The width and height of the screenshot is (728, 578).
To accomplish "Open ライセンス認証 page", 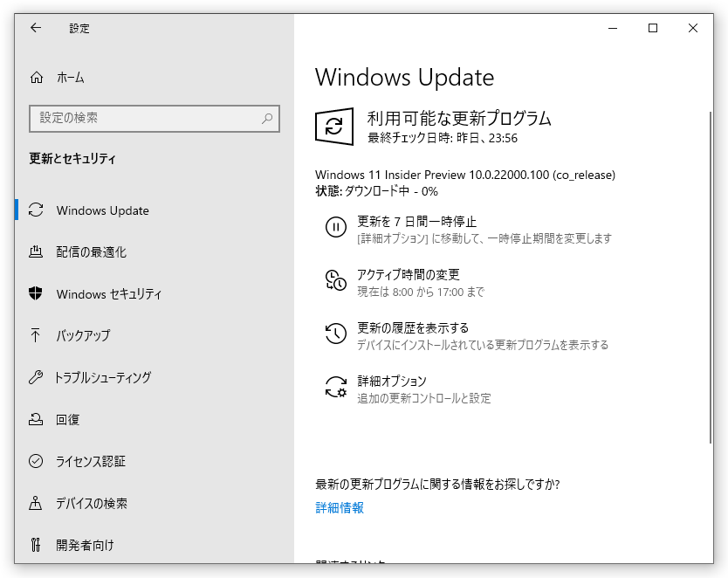I will point(91,461).
